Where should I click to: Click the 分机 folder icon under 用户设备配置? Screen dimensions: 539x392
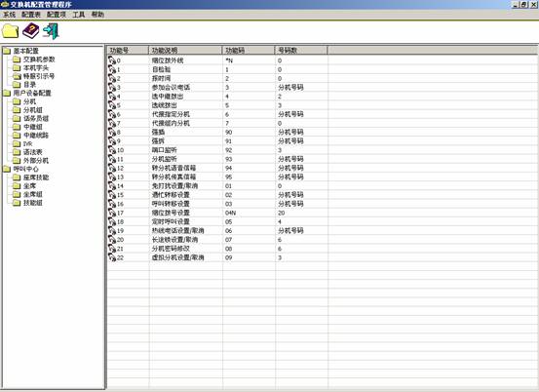click(17, 101)
